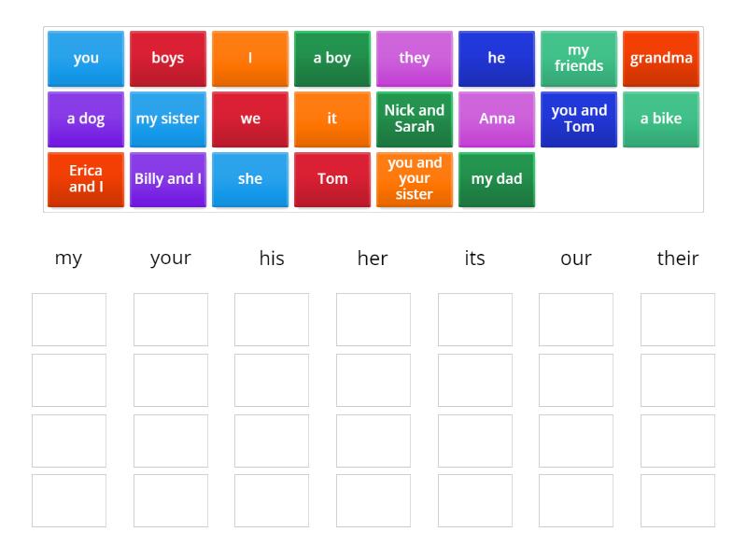Select the "I" orange tile
The image size is (747, 560).
(x=249, y=58)
